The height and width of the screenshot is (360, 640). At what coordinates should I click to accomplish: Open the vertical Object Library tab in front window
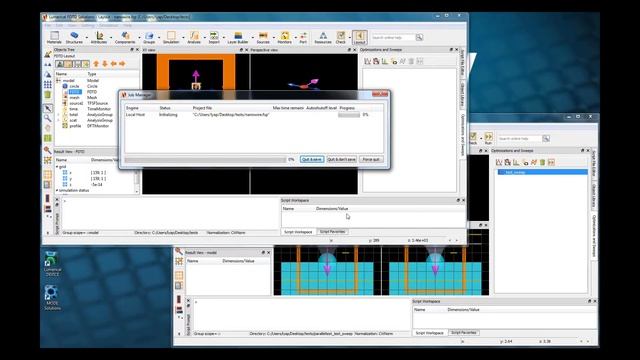tap(463, 95)
